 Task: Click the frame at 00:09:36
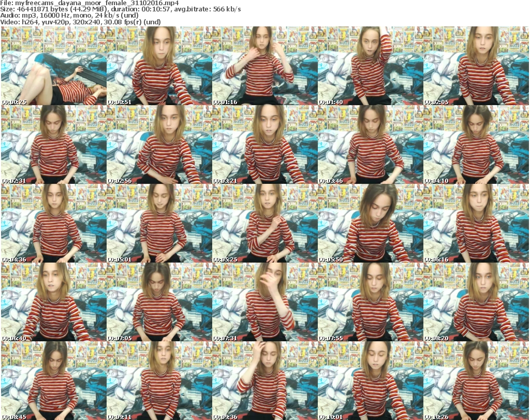click(x=264, y=381)
